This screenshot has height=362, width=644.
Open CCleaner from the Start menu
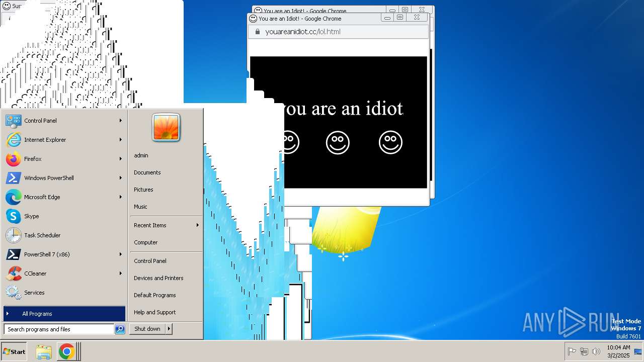[x=64, y=274]
